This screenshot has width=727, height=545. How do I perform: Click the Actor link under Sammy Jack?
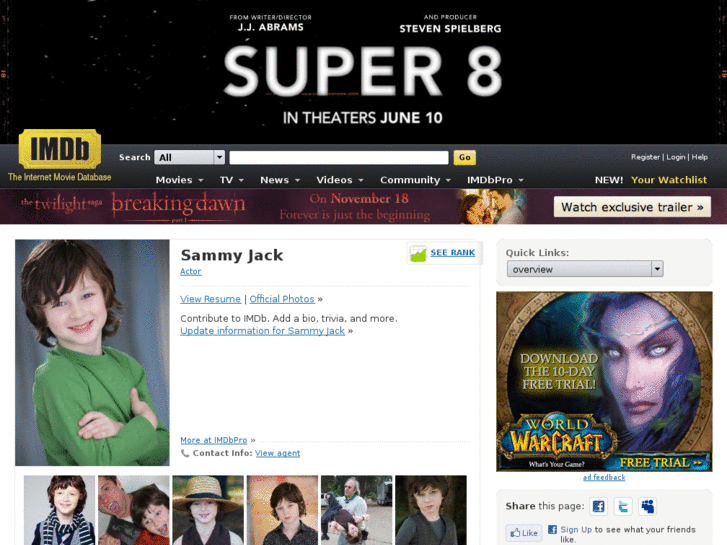(x=191, y=271)
